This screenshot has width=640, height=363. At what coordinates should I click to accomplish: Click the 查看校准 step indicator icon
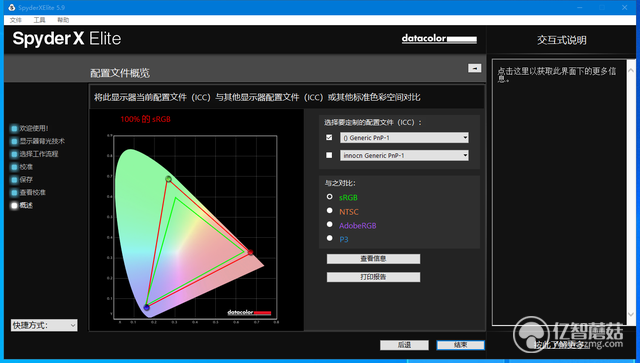click(14, 193)
